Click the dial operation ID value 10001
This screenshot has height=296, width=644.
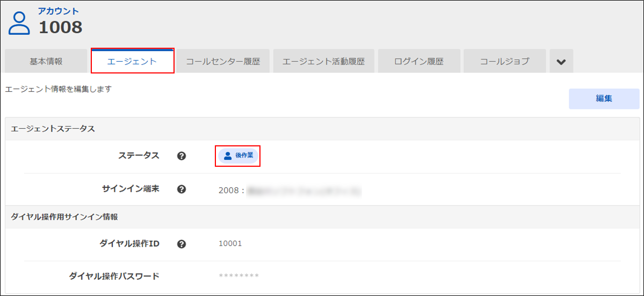tap(230, 243)
